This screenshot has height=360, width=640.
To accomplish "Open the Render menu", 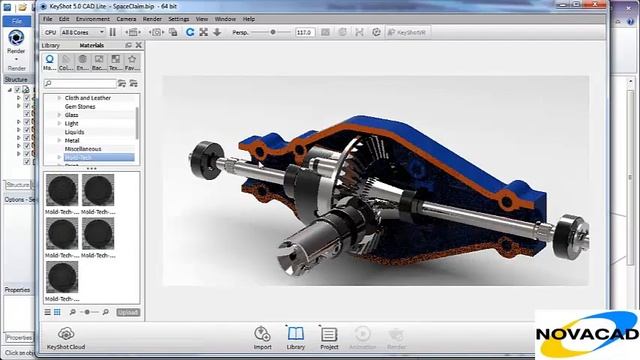I will (152, 19).
